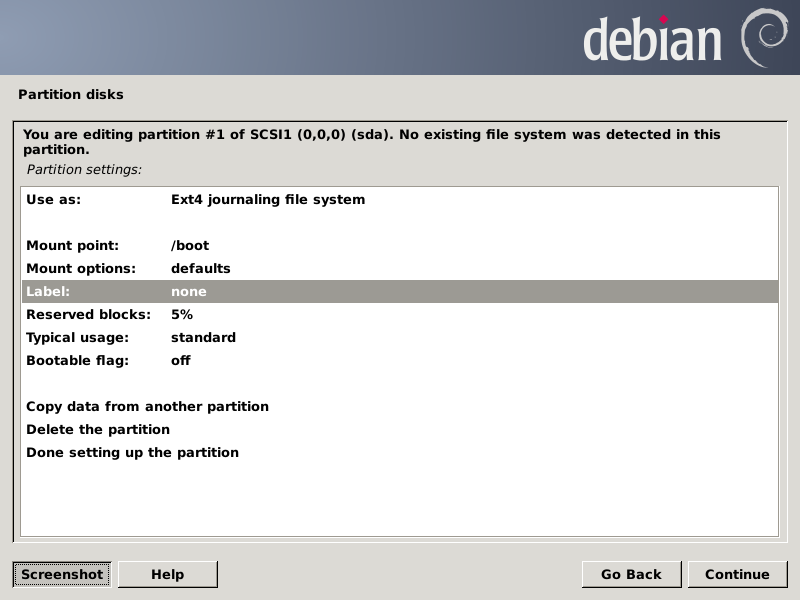
Task: Select 'Delete the partition'
Action: [x=98, y=429]
